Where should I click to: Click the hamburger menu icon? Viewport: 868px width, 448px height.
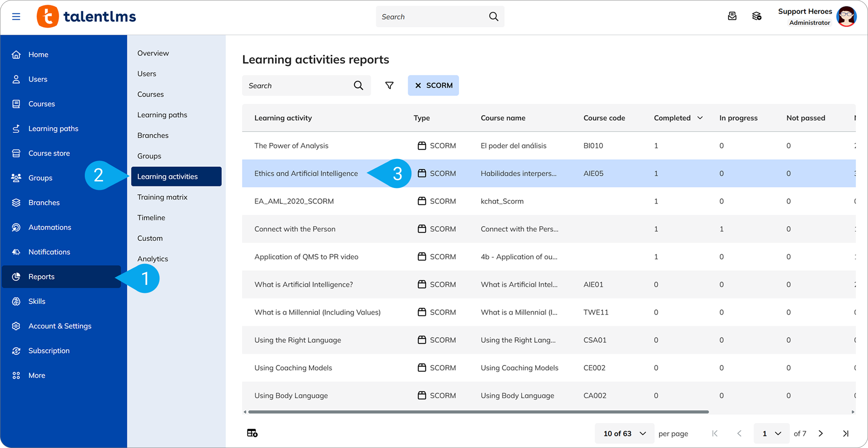(16, 17)
